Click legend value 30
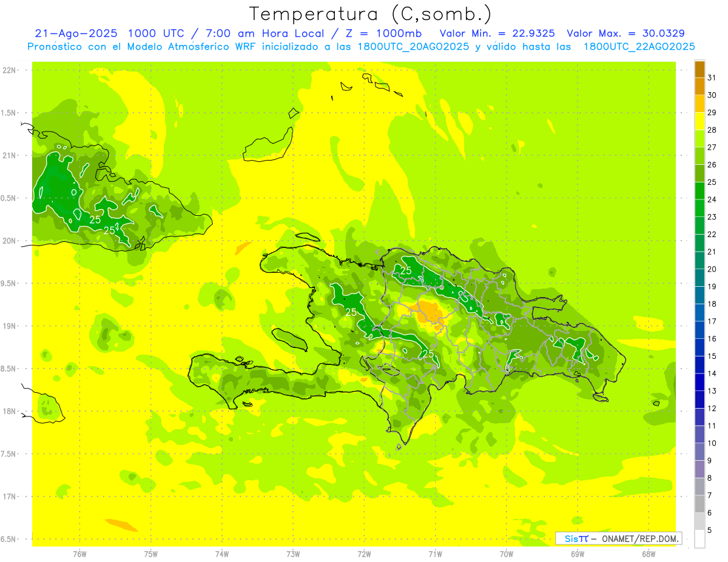 click(x=712, y=95)
